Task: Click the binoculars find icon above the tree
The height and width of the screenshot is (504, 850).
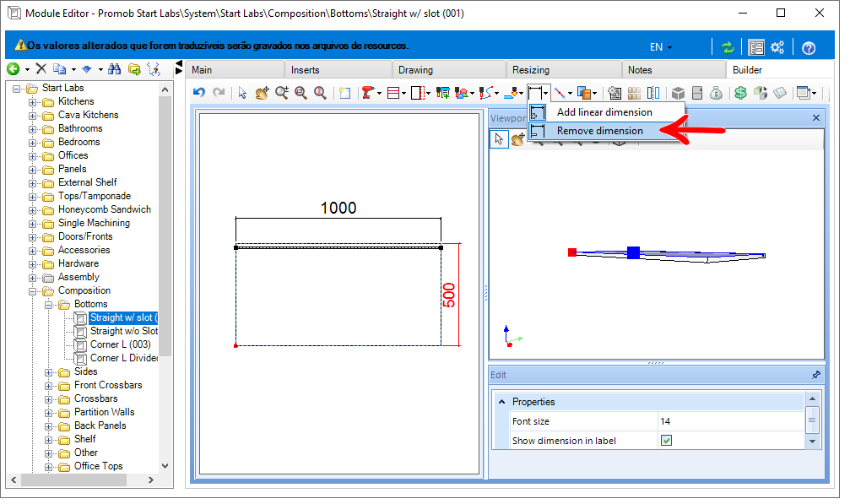Action: point(114,68)
